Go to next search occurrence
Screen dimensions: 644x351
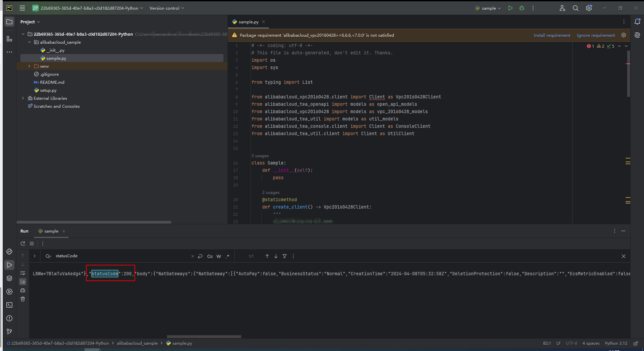click(276, 256)
